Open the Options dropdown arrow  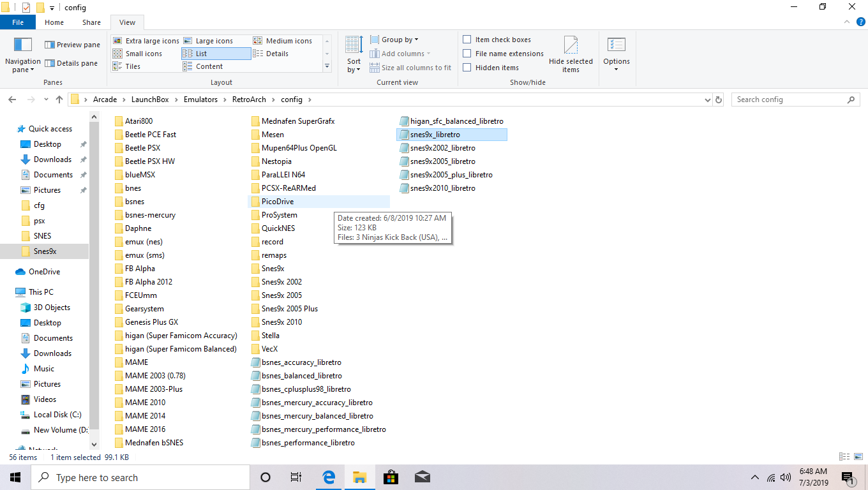(x=616, y=69)
